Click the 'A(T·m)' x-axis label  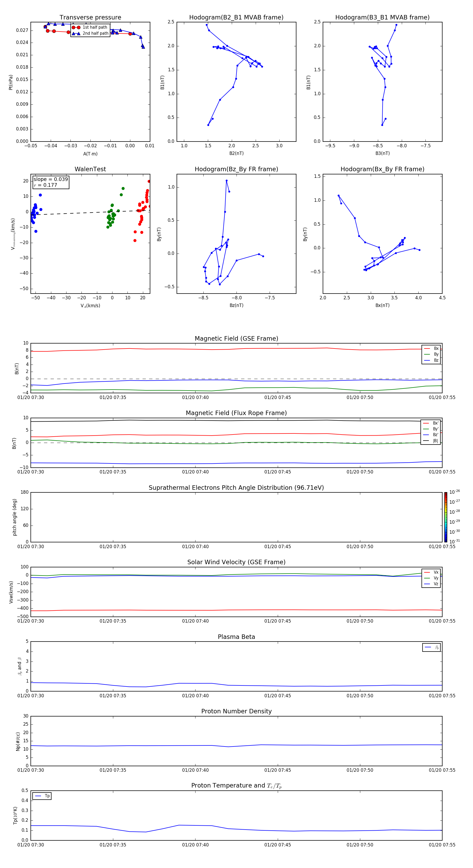point(90,154)
